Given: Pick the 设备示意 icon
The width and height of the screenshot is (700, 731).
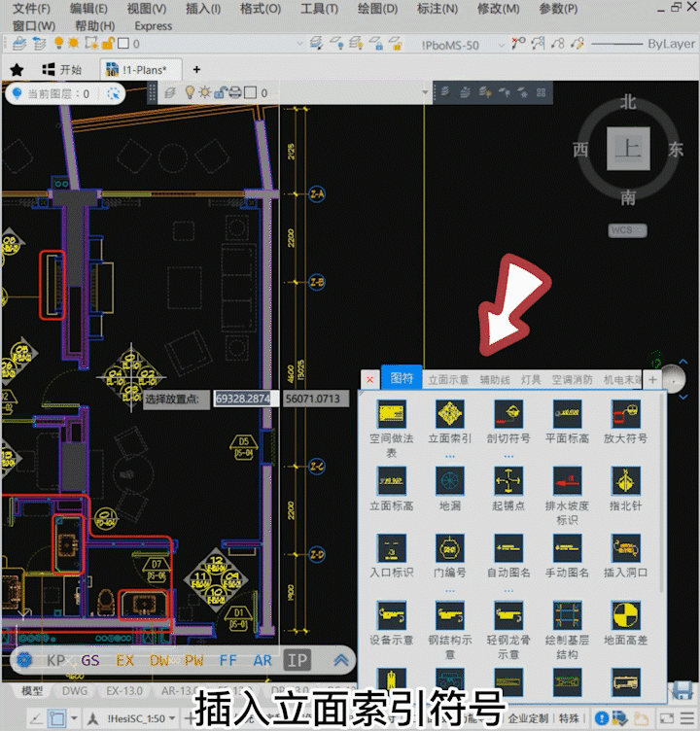Looking at the screenshot, I should (391, 615).
